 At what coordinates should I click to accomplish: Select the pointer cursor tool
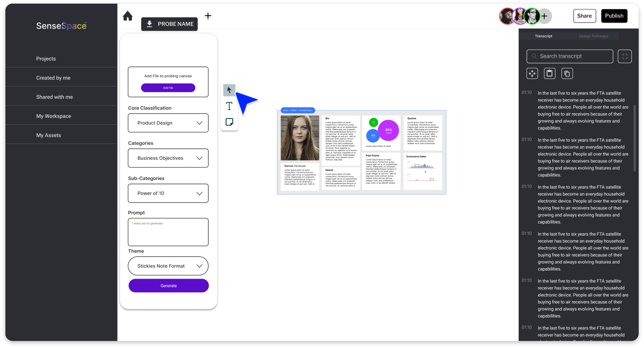229,90
